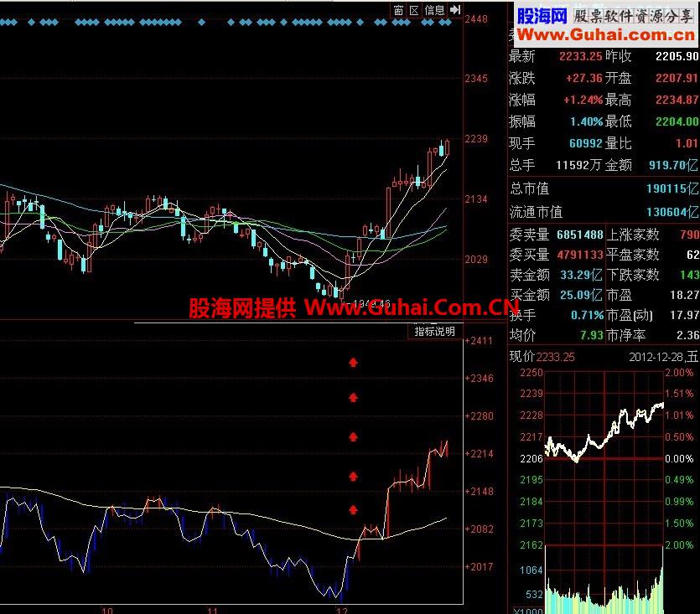
Task: Click the month 10 label on time axis
Action: [x=107, y=610]
